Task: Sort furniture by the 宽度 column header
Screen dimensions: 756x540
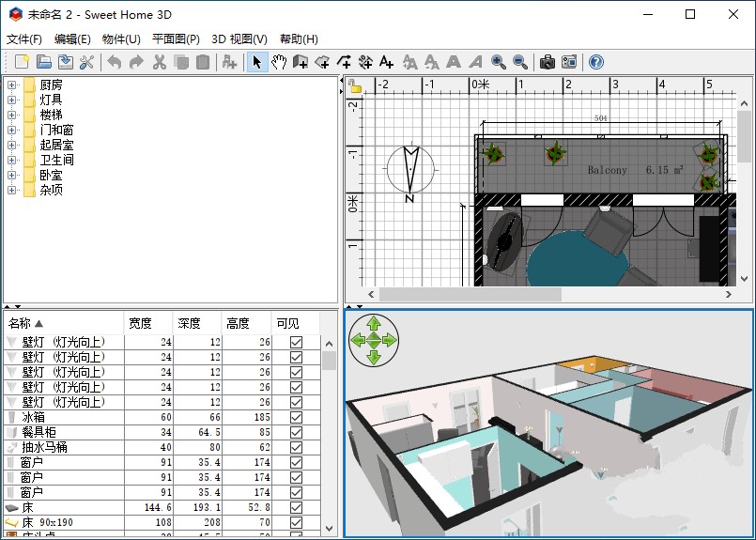Action: [148, 323]
